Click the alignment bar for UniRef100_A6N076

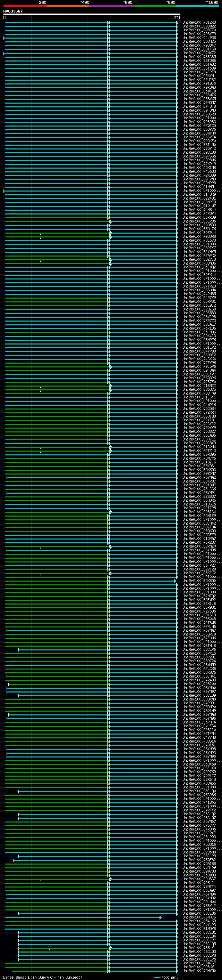83,918
